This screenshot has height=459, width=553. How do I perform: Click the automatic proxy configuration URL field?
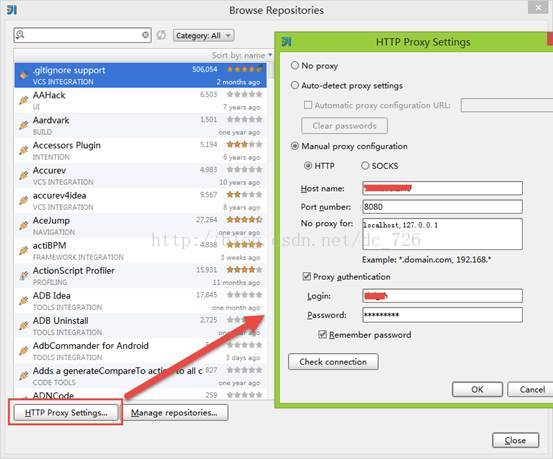point(507,105)
